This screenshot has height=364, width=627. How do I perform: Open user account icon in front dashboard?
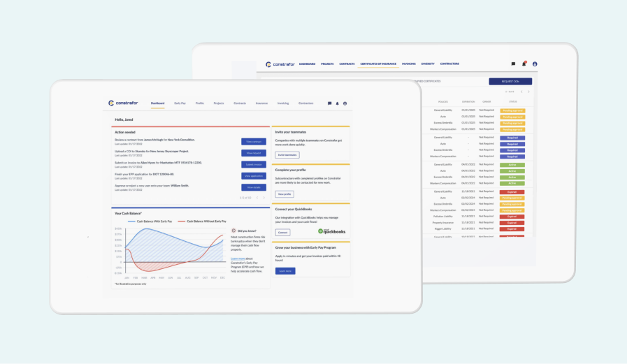click(x=345, y=103)
